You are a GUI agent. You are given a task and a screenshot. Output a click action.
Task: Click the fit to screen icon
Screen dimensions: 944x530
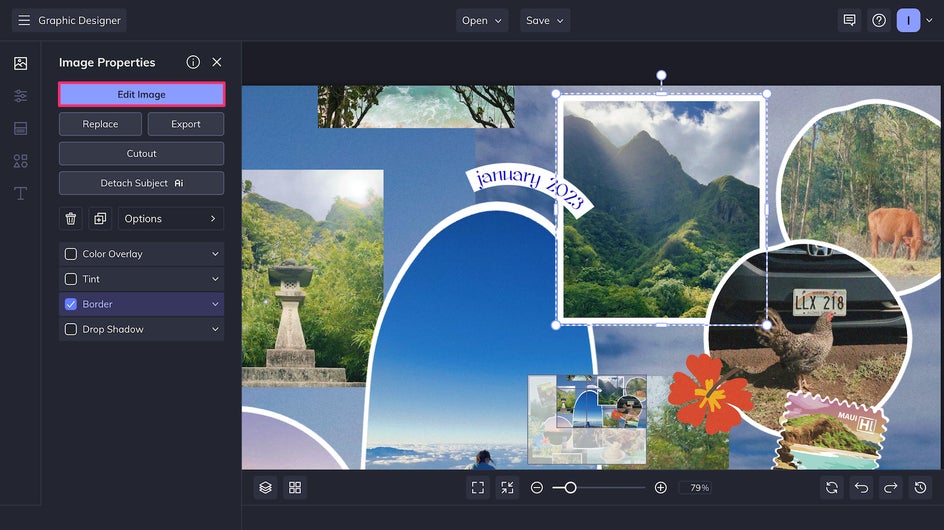coord(478,488)
